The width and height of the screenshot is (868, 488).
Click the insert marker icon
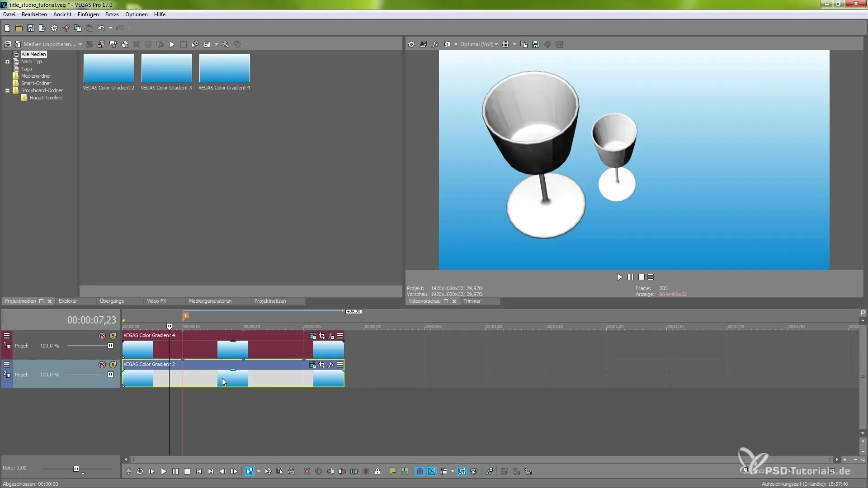pyautogui.click(x=392, y=471)
